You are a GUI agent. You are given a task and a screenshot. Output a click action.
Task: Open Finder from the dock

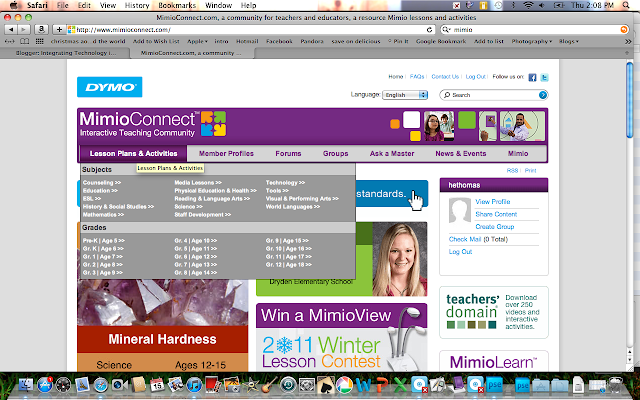point(26,384)
